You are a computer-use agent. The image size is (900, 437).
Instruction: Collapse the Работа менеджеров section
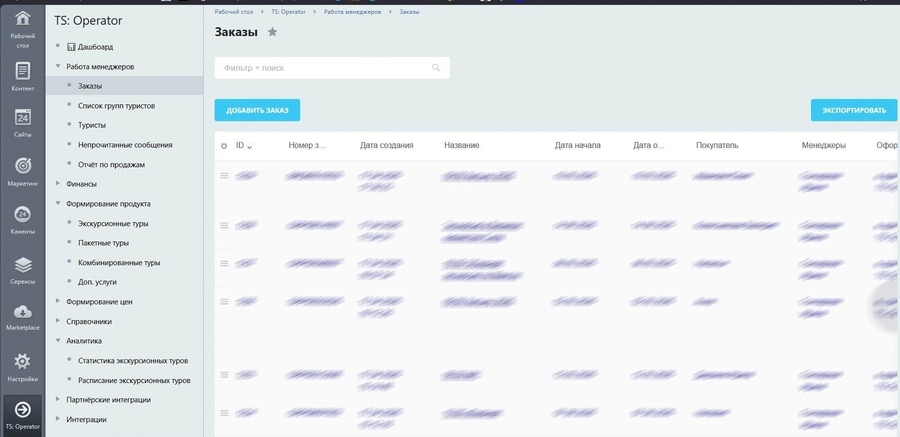click(59, 67)
